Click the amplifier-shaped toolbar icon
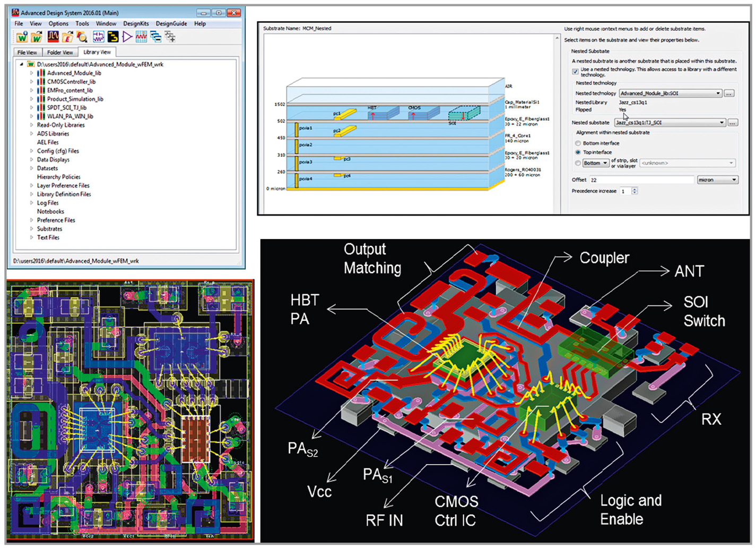 click(127, 37)
